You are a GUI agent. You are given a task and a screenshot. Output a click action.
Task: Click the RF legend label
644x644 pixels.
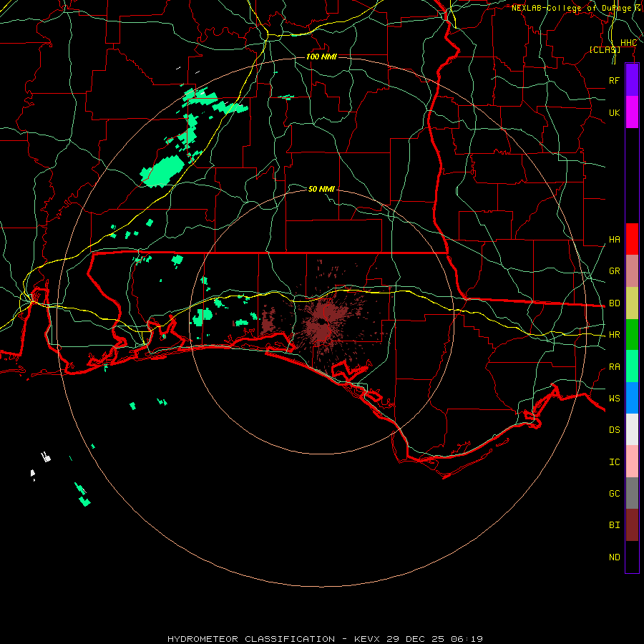tap(614, 80)
